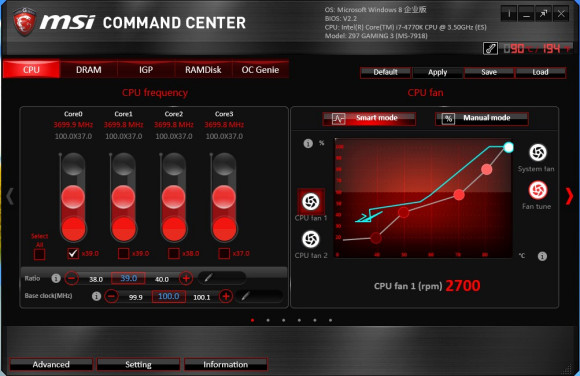Toggle the Select All checkbox
The height and width of the screenshot is (376, 580).
[x=40, y=254]
